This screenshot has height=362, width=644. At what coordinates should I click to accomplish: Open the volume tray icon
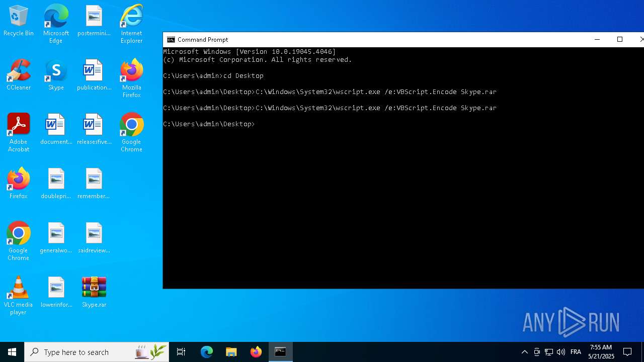561,352
